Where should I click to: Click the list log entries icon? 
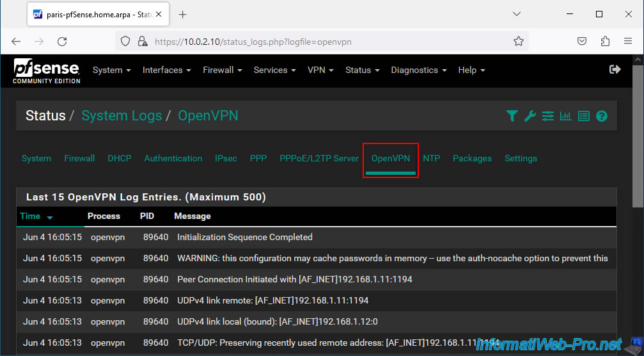pos(584,117)
